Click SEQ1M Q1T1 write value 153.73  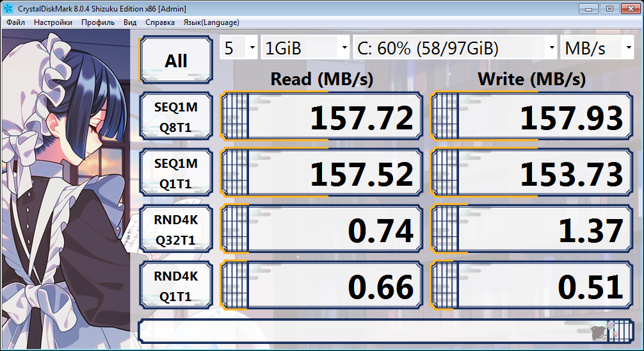point(532,173)
